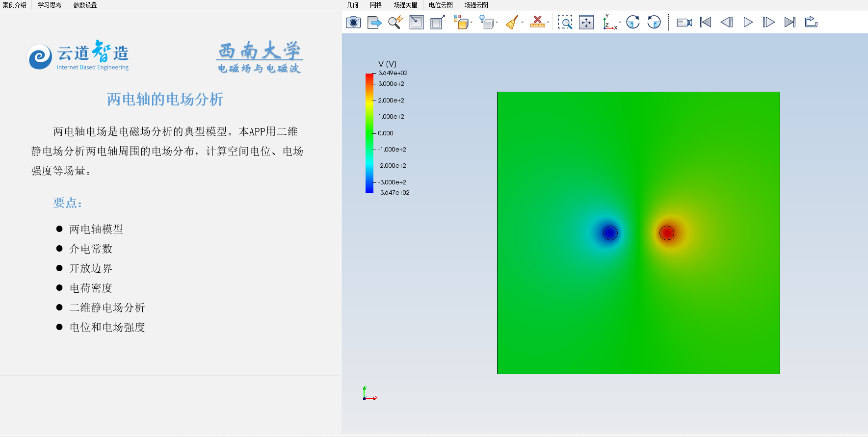Click the blue negative charge circle

(x=610, y=232)
